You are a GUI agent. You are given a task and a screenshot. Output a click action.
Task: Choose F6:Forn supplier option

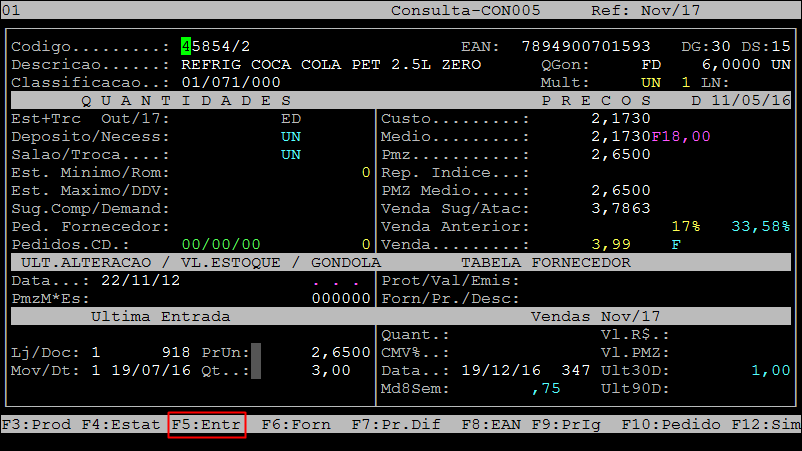tap(296, 424)
